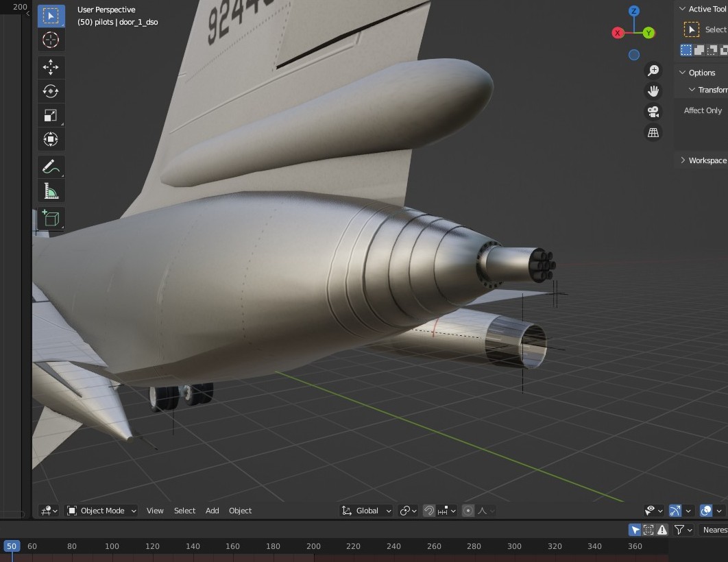
Task: Open timeline filter funnel dropdown
Action: pyautogui.click(x=683, y=530)
